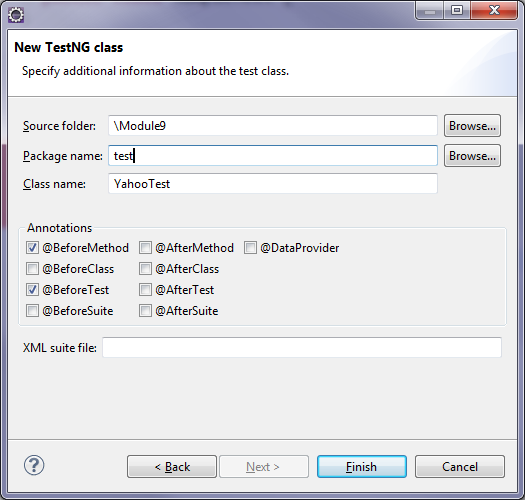Screen dimensions: 525x500
Task: Close the New TestNG class dialog
Action: tap(494, 10)
